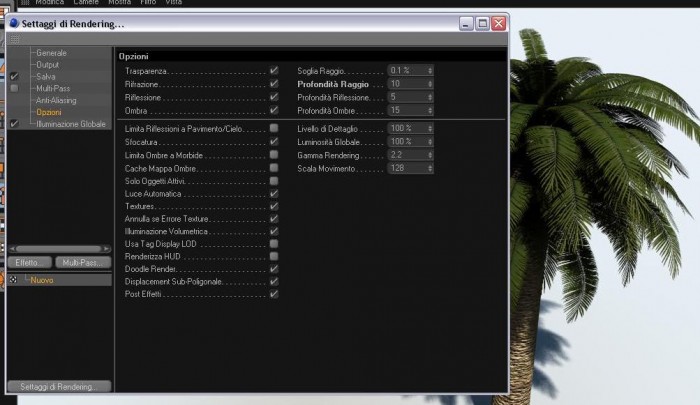Check the Cache Mappa Ombre box
Screen dimensions: 700x405
(274, 168)
